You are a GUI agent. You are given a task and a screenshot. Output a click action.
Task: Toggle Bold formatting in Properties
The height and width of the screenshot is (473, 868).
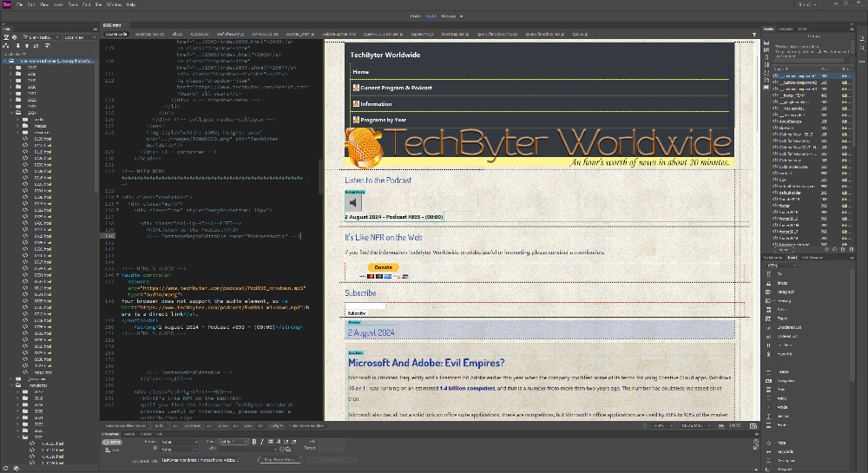coord(254,442)
